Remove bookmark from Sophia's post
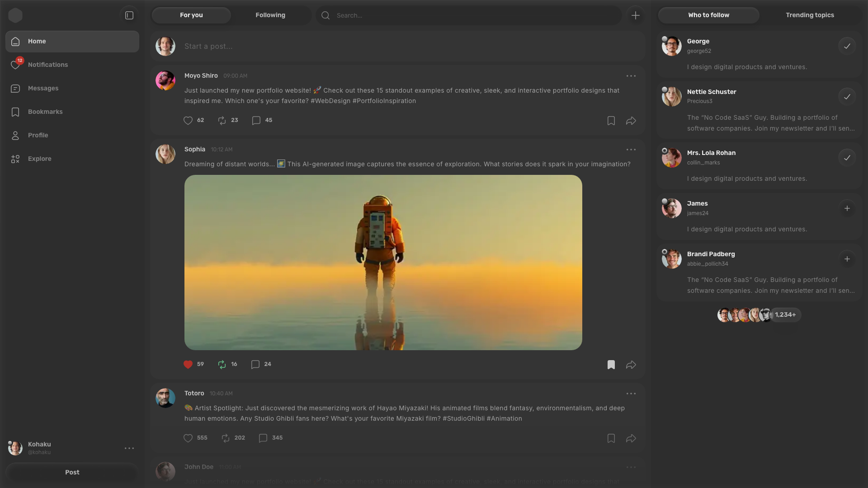This screenshot has height=488, width=868. point(611,365)
